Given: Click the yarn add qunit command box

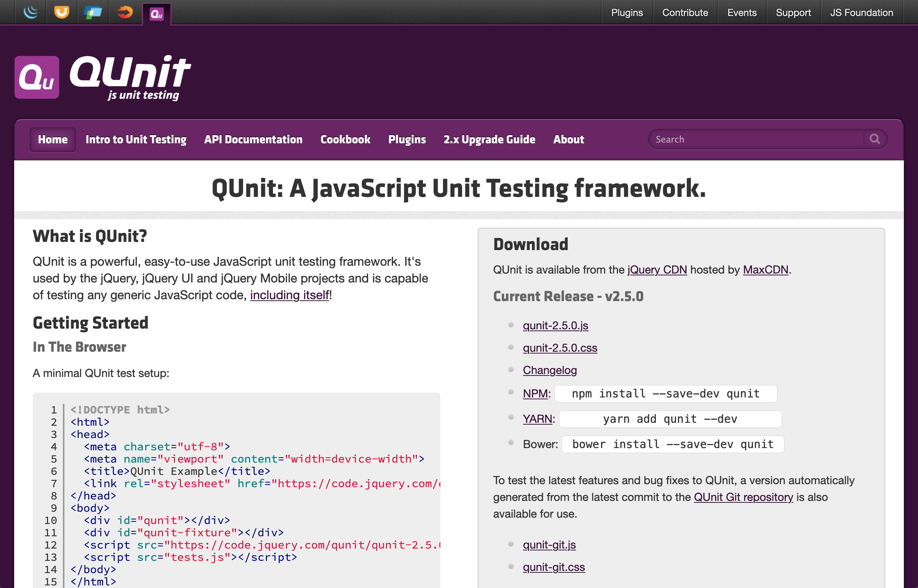Looking at the screenshot, I should point(670,419).
